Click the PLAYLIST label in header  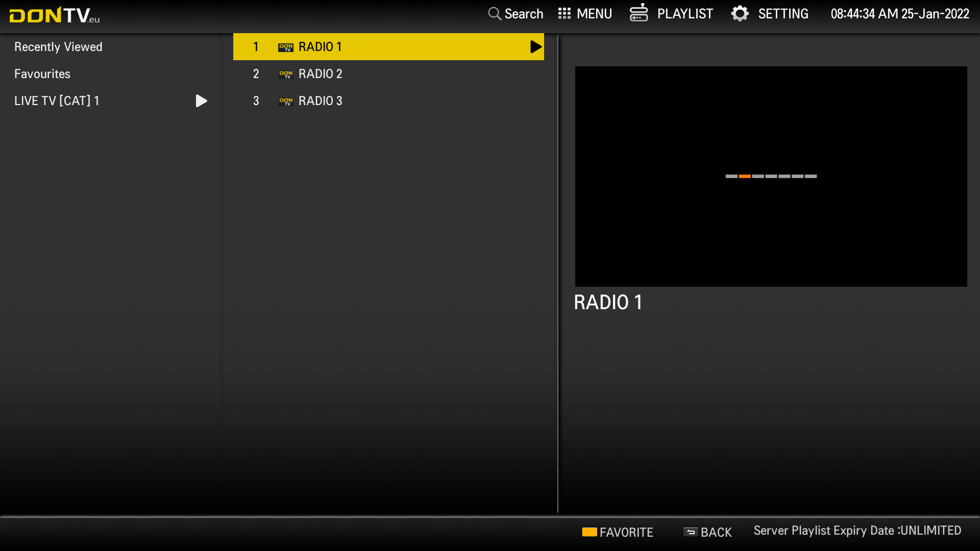[685, 14]
